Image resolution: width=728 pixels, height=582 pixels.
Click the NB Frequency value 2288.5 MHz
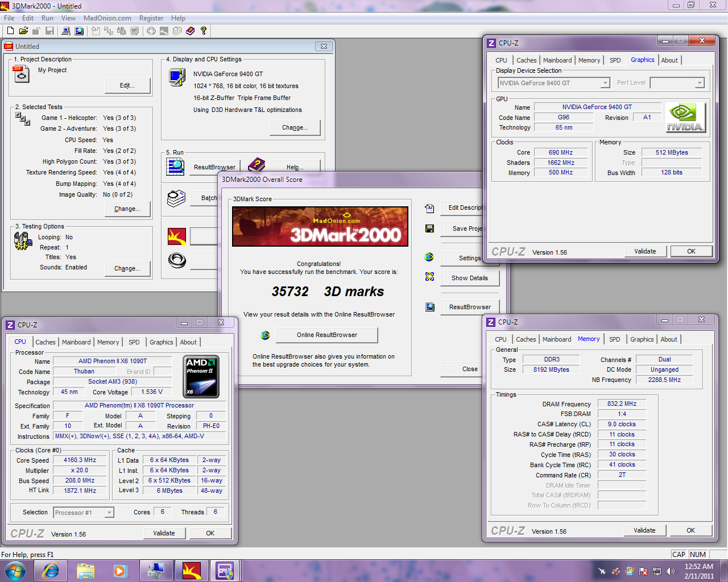click(x=664, y=380)
